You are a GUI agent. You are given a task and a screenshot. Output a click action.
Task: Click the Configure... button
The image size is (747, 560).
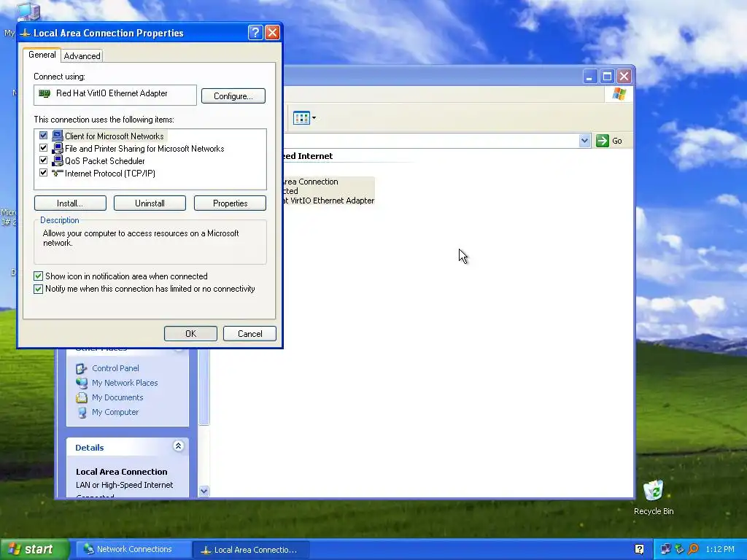coord(233,96)
